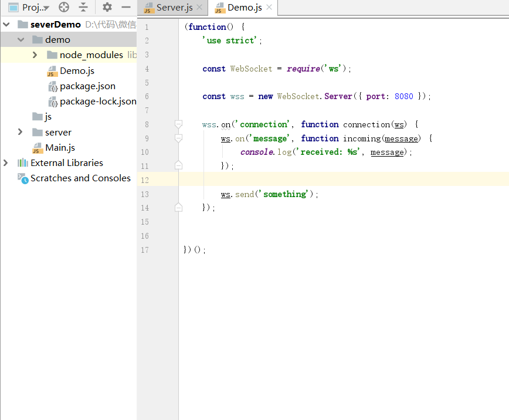
Task: Click the 'use strict' string
Action: click(229, 40)
